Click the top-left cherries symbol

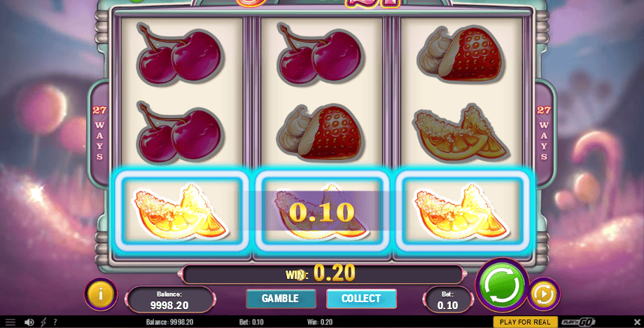pos(179,54)
